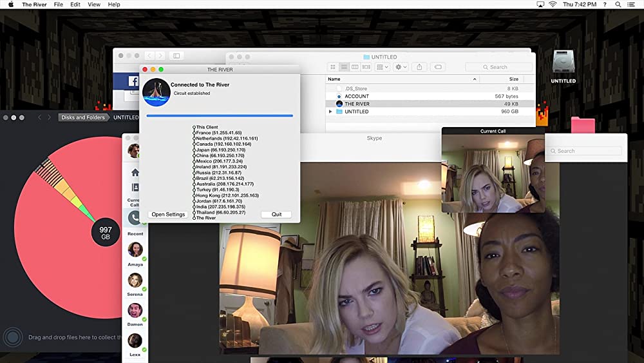644x363 pixels.
Task: Click the Edit Tags icon in Finder
Action: coord(437,66)
